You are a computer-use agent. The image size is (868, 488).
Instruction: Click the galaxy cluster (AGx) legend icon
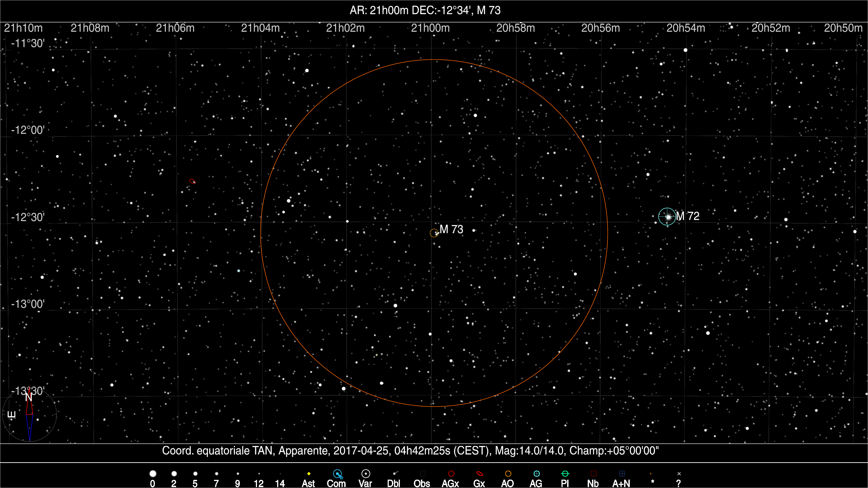pos(451,474)
